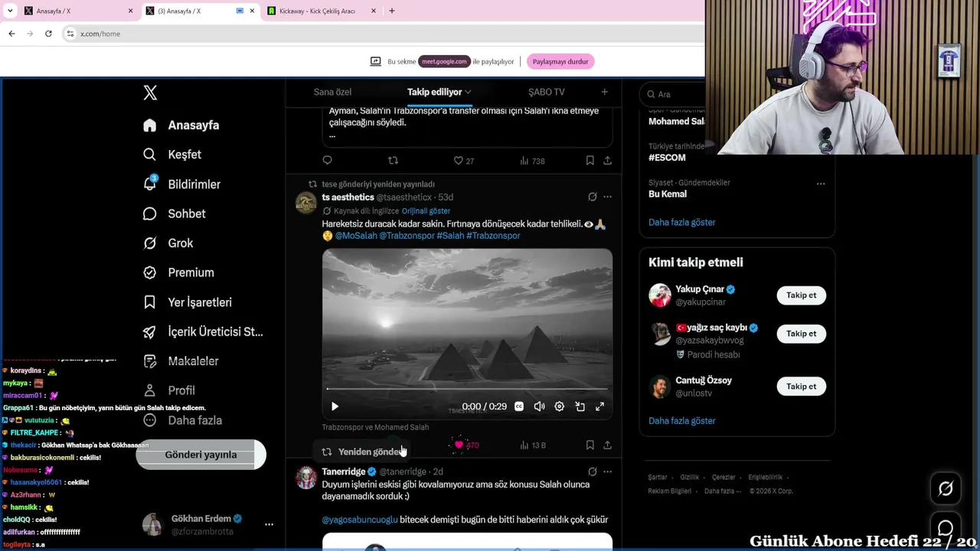Click Grok icon on ts aesthetics post

tap(592, 197)
